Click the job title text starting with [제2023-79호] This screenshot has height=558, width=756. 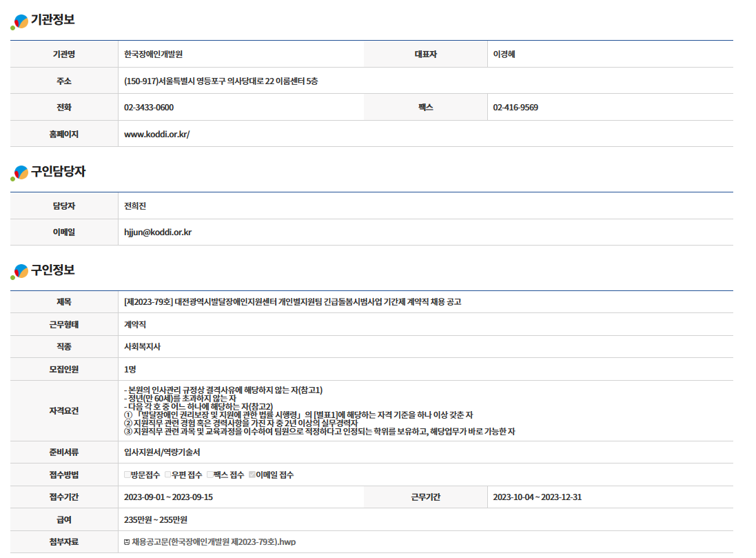point(292,302)
